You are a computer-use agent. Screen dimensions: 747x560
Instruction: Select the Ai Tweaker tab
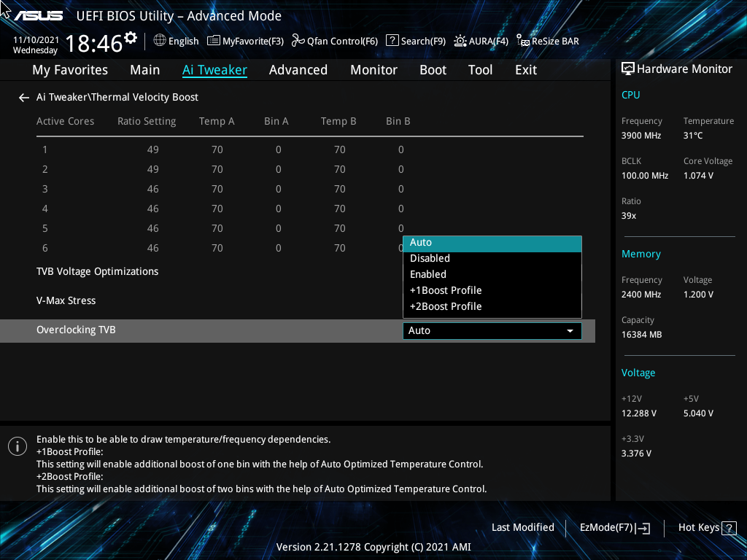click(214, 70)
